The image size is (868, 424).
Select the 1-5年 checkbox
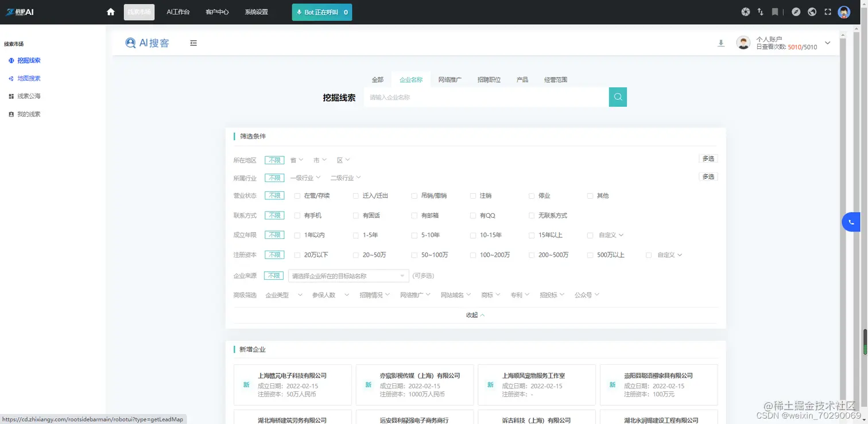tap(355, 235)
